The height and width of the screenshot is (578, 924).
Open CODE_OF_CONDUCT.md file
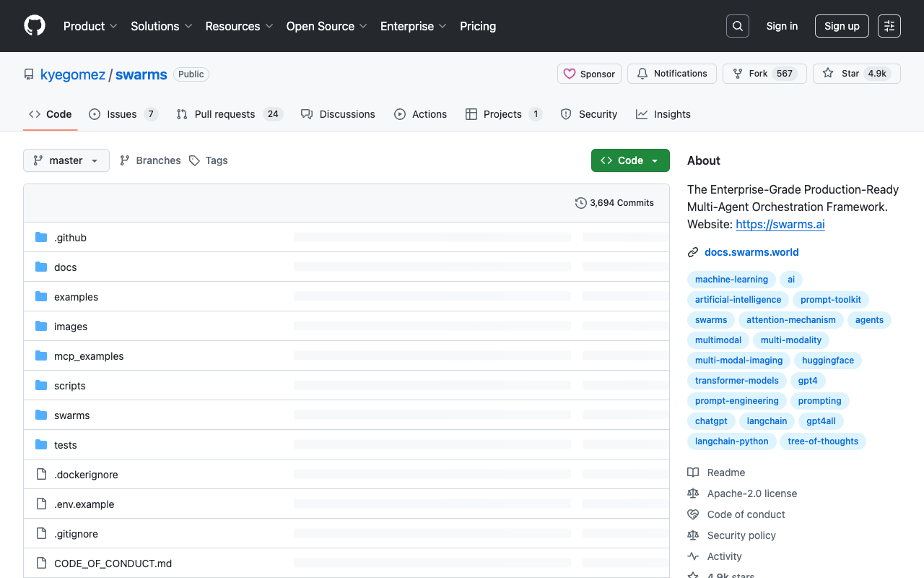click(113, 564)
